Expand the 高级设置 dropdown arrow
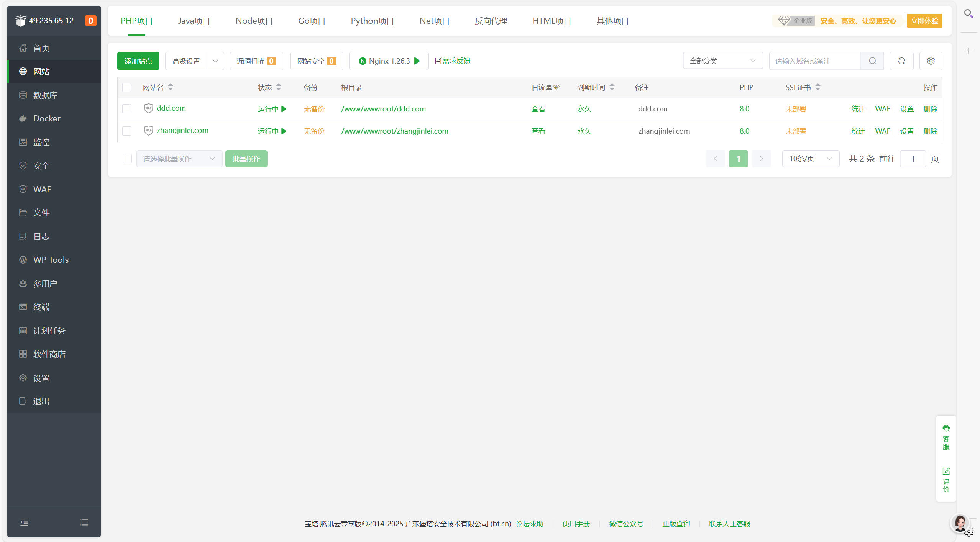 coord(215,61)
